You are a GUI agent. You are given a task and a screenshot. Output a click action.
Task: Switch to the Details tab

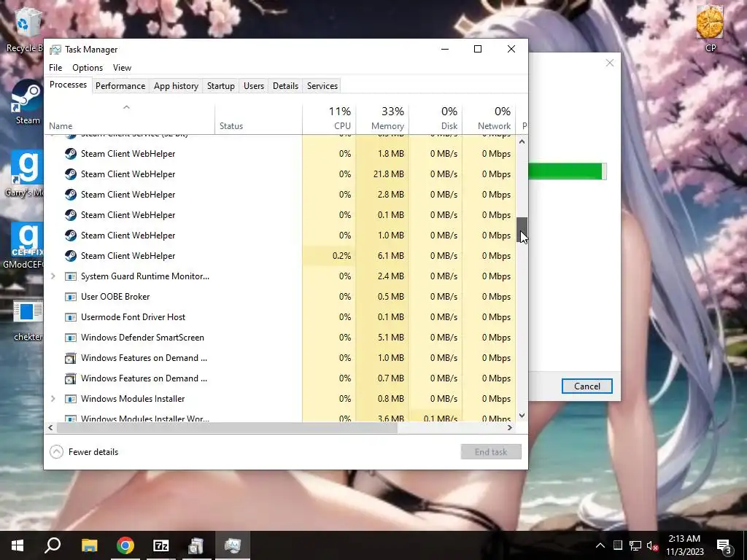285,86
